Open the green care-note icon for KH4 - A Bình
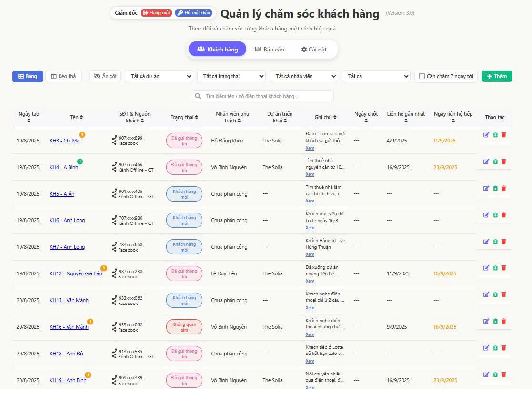This screenshot has height=405, width=532. click(x=495, y=162)
